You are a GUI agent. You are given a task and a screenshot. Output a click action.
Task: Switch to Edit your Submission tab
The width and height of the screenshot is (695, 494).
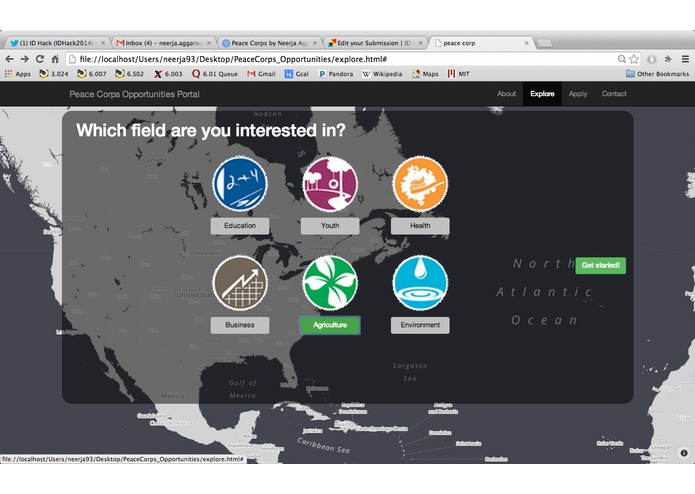tap(376, 43)
